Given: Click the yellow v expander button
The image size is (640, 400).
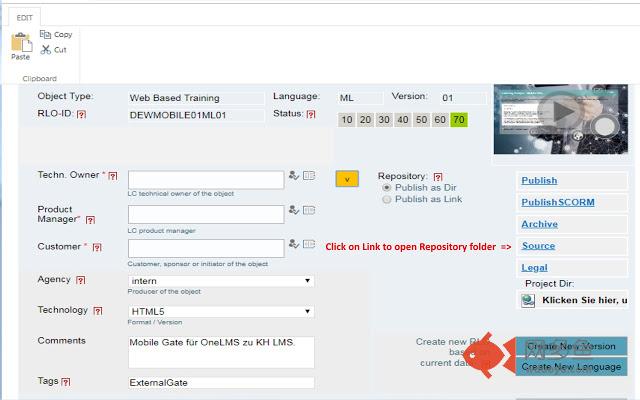Looking at the screenshot, I should pyautogui.click(x=347, y=179).
